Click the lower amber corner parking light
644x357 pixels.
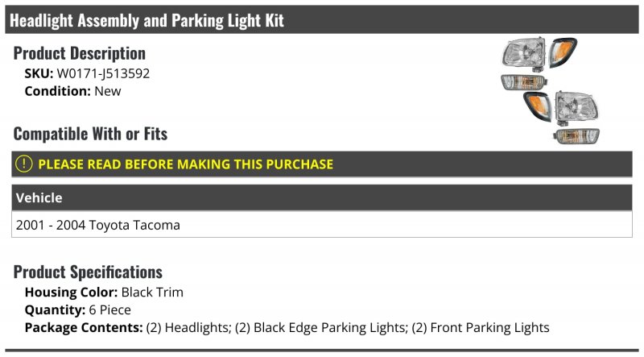(x=536, y=104)
